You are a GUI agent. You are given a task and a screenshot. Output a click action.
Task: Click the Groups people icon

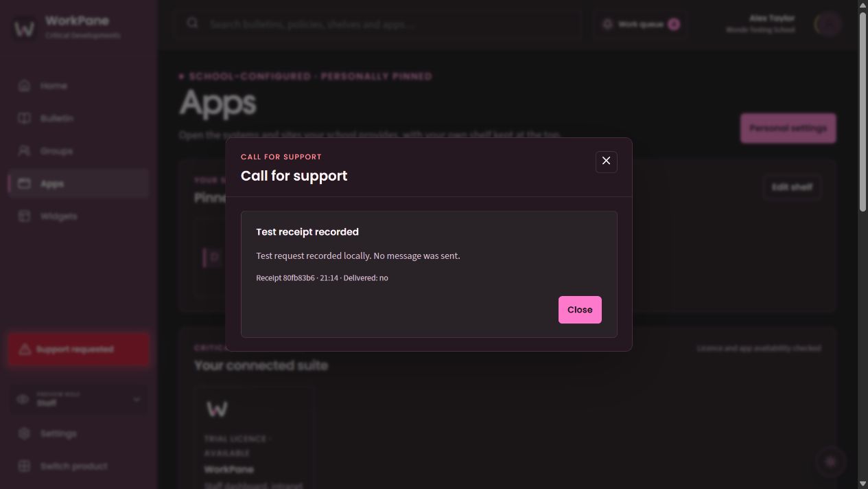(x=25, y=150)
